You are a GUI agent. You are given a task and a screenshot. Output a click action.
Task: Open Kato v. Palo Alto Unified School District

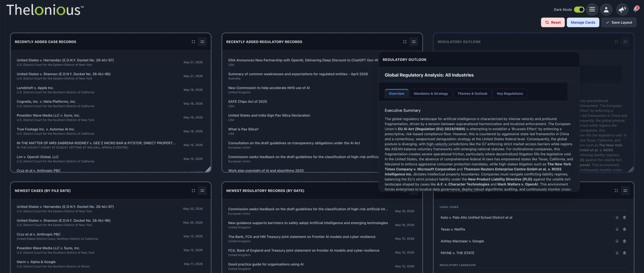(x=476, y=217)
